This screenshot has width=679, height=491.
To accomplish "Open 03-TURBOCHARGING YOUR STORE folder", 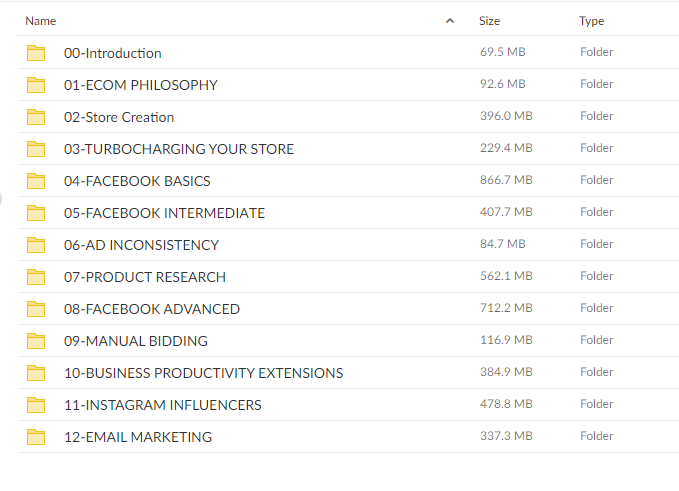I will point(179,149).
